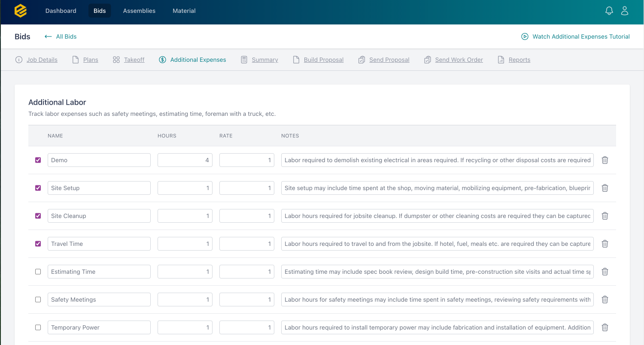This screenshot has width=644, height=345.
Task: Uncheck the Site Setup checkbox
Action: [x=38, y=188]
